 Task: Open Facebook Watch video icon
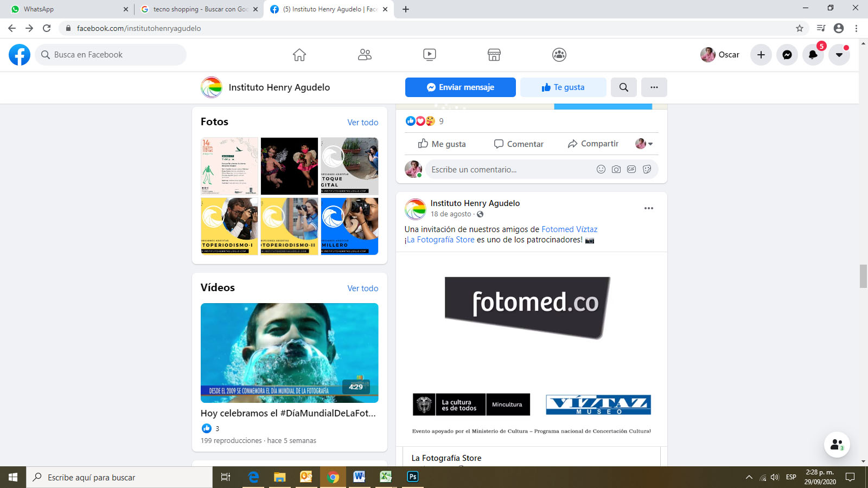tap(429, 55)
